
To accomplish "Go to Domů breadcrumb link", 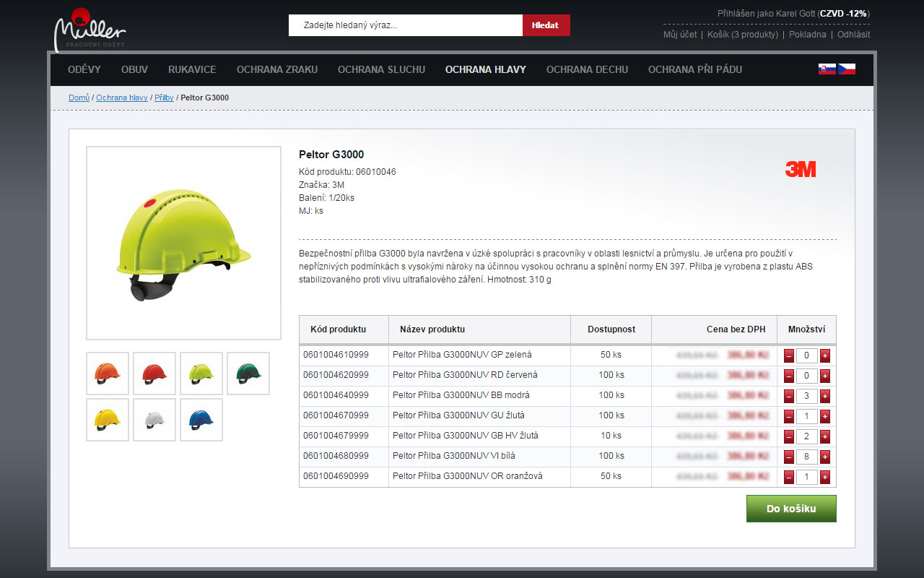I will click(x=79, y=98).
